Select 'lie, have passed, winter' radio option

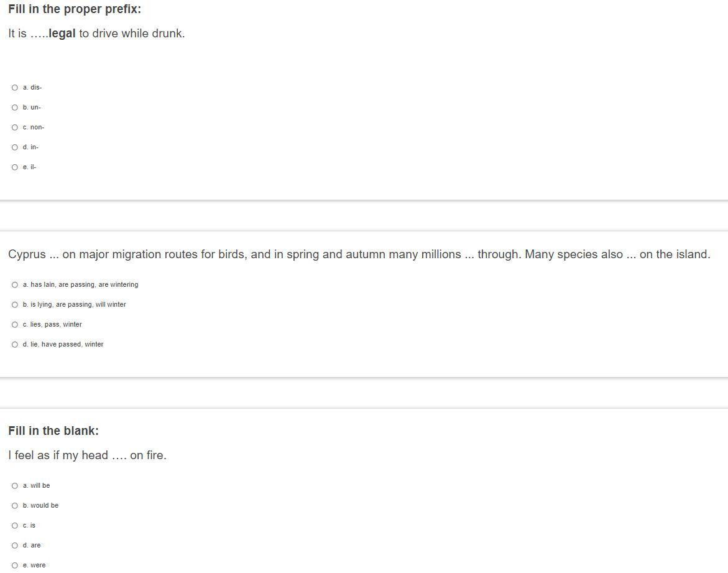(15, 345)
